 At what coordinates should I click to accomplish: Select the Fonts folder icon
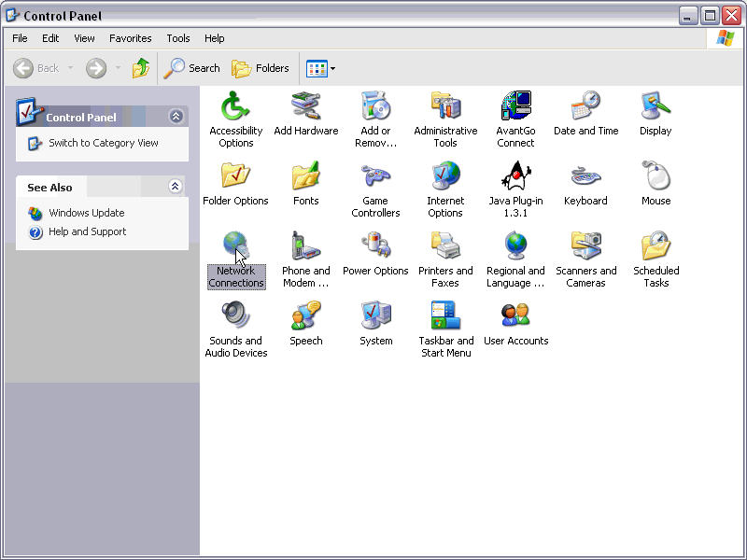306,175
